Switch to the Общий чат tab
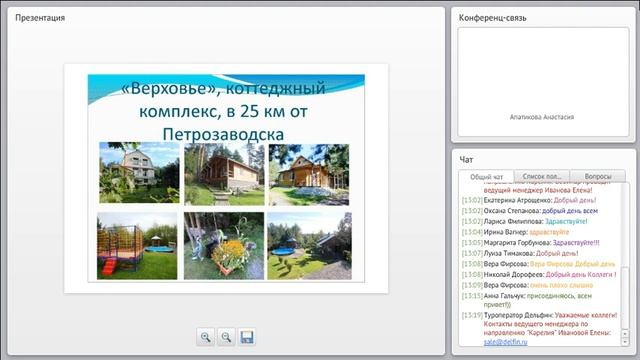 tap(486, 177)
